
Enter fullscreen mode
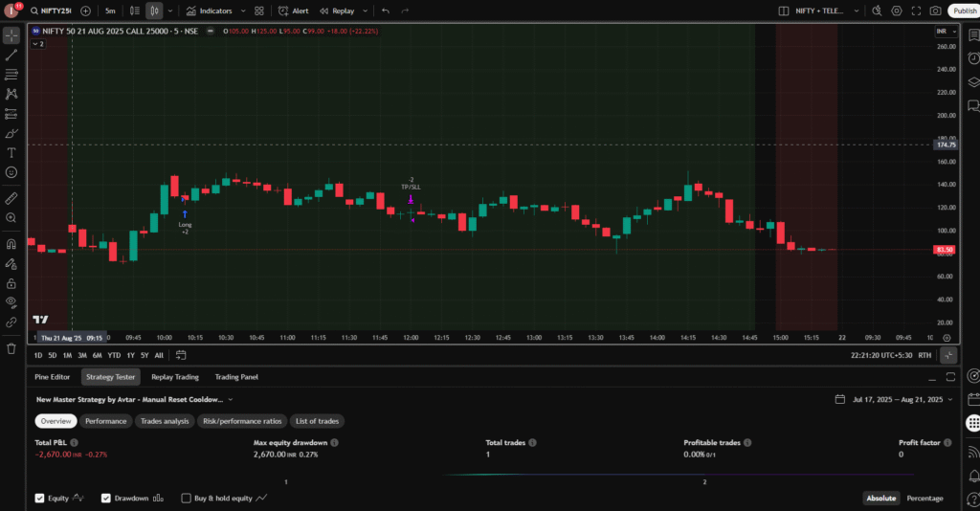click(x=916, y=11)
